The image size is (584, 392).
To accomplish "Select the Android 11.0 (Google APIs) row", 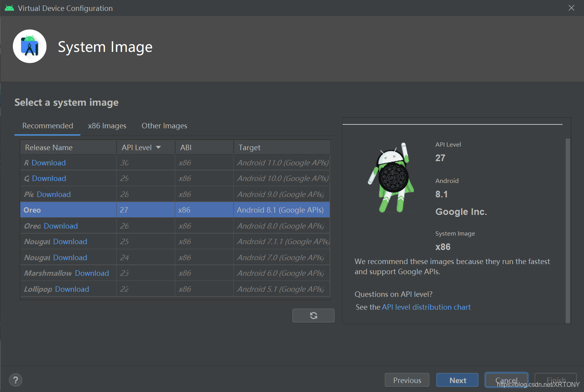I will click(175, 163).
